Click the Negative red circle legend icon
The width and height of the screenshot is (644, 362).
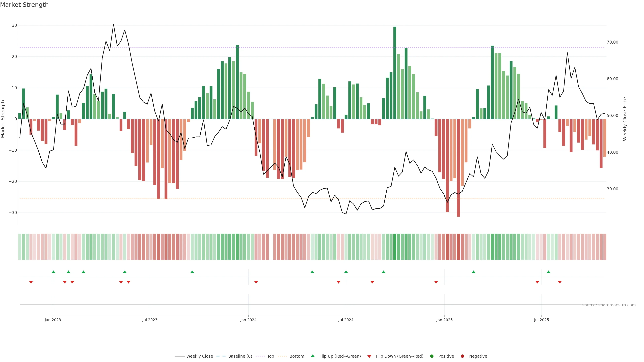[x=462, y=356]
